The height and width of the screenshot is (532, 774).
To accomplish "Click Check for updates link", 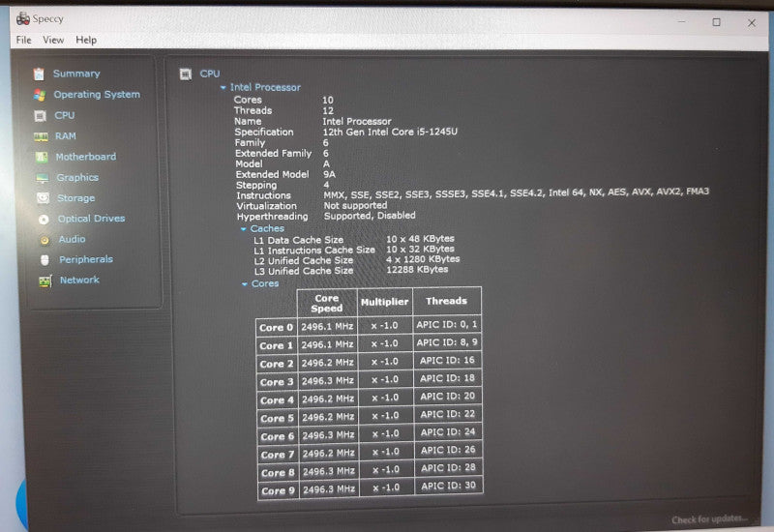I will click(x=709, y=519).
